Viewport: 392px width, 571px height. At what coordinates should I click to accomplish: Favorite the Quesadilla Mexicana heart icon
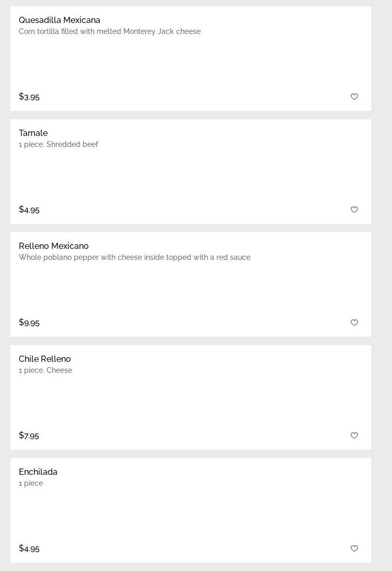[354, 97]
